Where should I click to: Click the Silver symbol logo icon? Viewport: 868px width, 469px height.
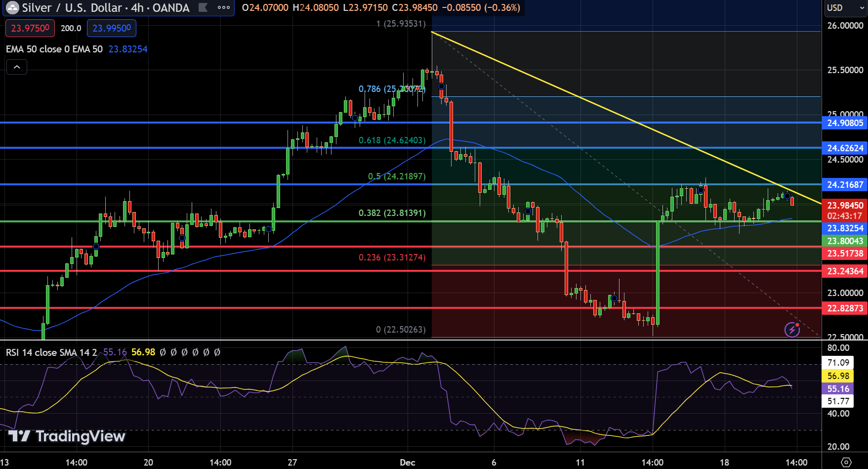[12, 7]
